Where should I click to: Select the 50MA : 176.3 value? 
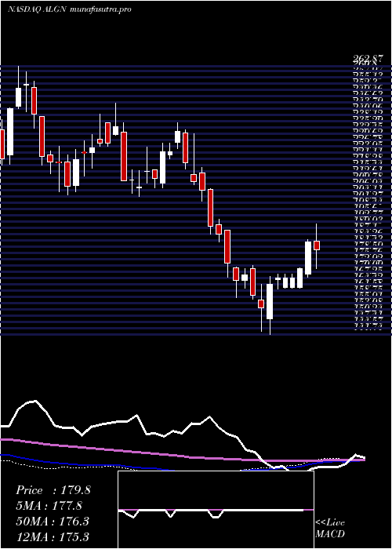pyautogui.click(x=53, y=522)
